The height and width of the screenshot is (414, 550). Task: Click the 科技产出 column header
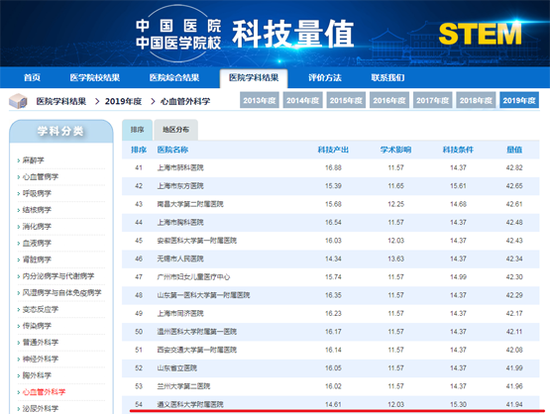333,150
